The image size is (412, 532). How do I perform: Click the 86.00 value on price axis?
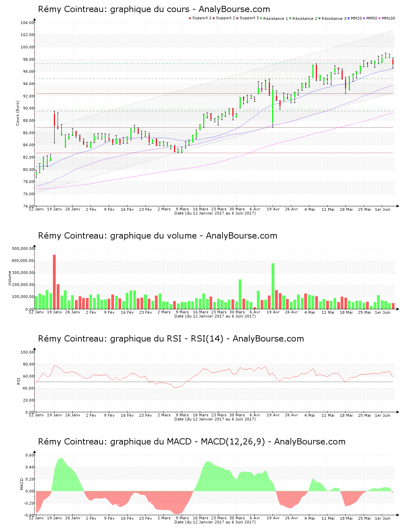(28, 133)
